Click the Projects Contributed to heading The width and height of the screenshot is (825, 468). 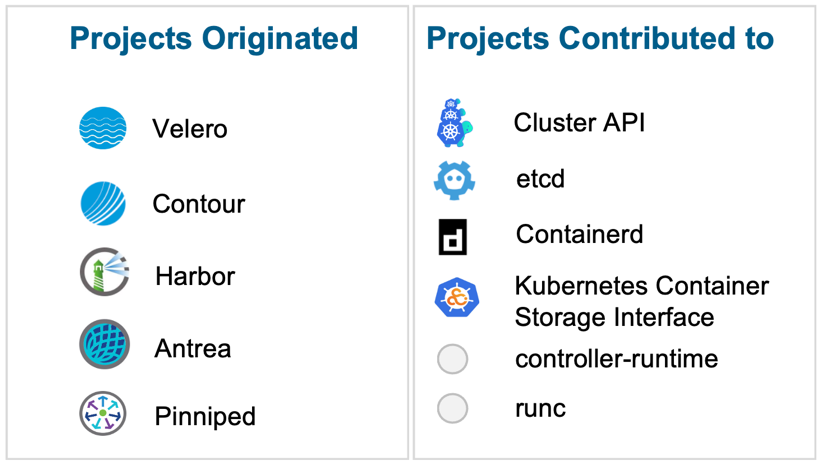click(600, 38)
